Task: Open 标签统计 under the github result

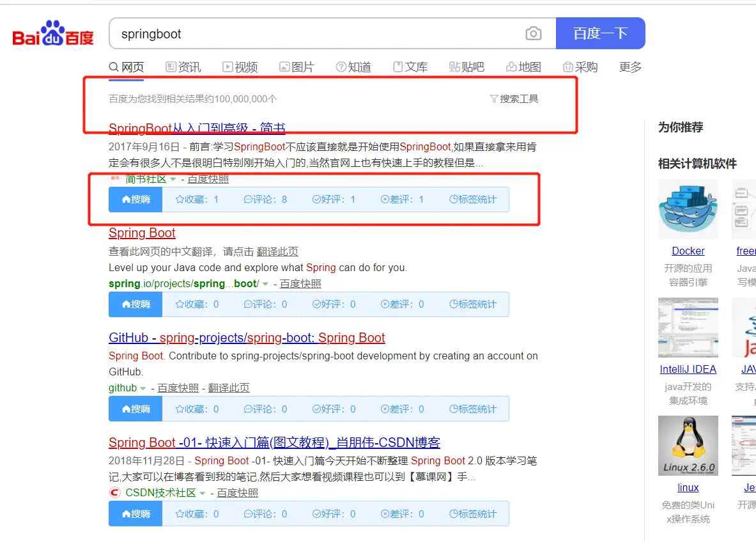Action: (x=472, y=409)
